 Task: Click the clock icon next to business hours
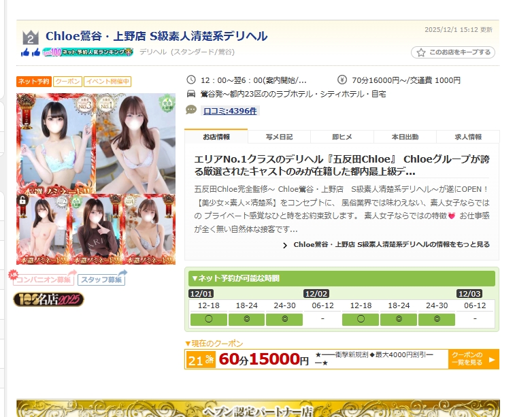click(191, 80)
